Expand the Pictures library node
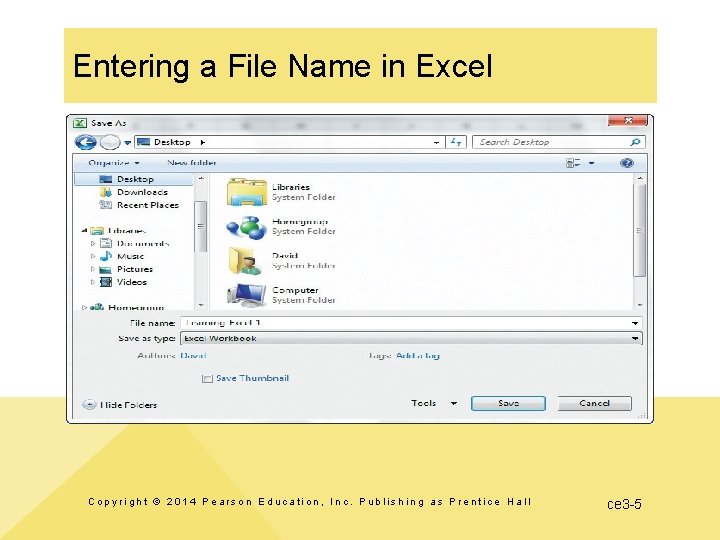The width and height of the screenshot is (720, 540). coord(93,269)
